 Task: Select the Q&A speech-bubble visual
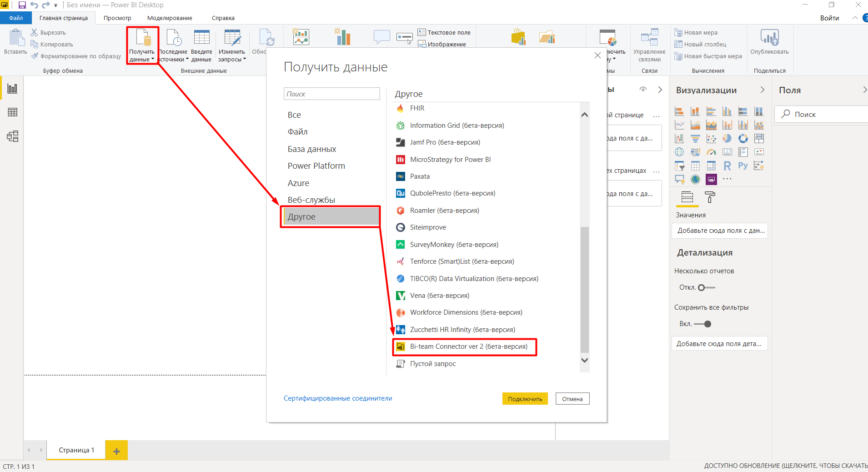point(679,179)
